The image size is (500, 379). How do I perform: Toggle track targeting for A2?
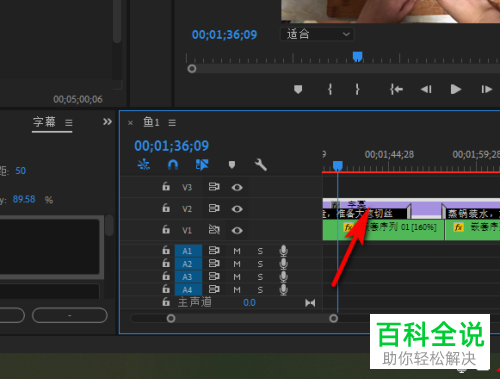(x=188, y=264)
